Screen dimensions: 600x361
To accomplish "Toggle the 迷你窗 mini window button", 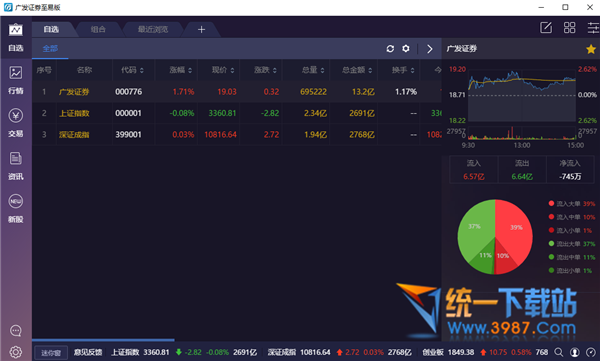I will (51, 353).
